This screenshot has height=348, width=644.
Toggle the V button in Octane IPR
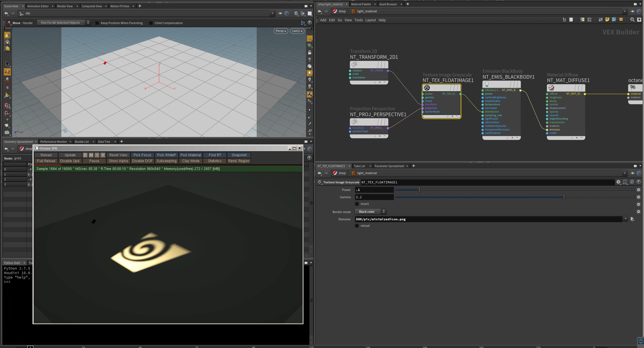click(103, 155)
